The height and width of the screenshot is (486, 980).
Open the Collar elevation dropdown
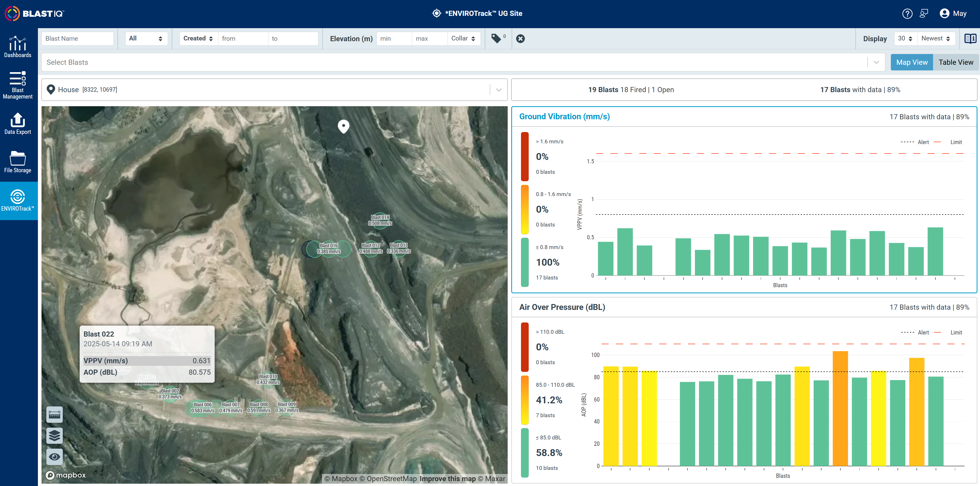pos(463,38)
